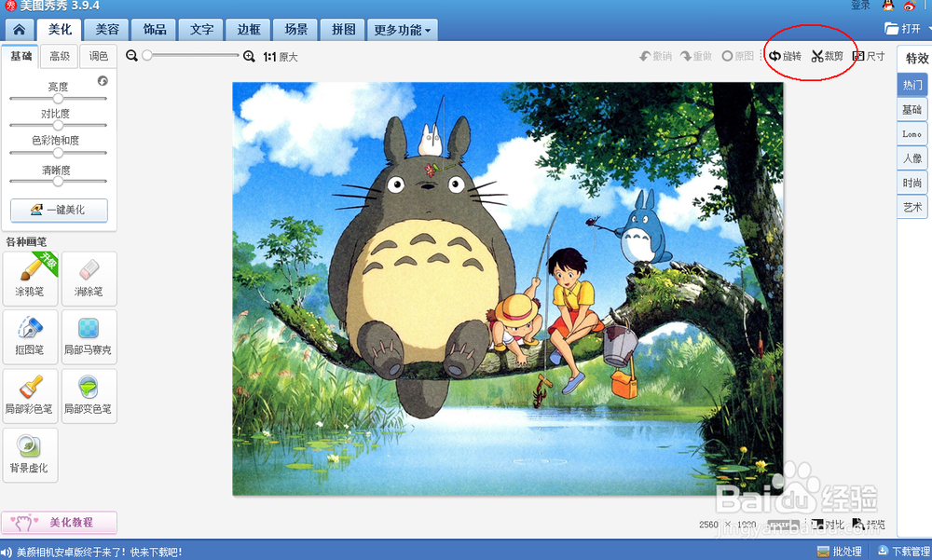932x560 pixels.
Task: Click the 一键美化 one-click beautify button
Action: [x=59, y=210]
